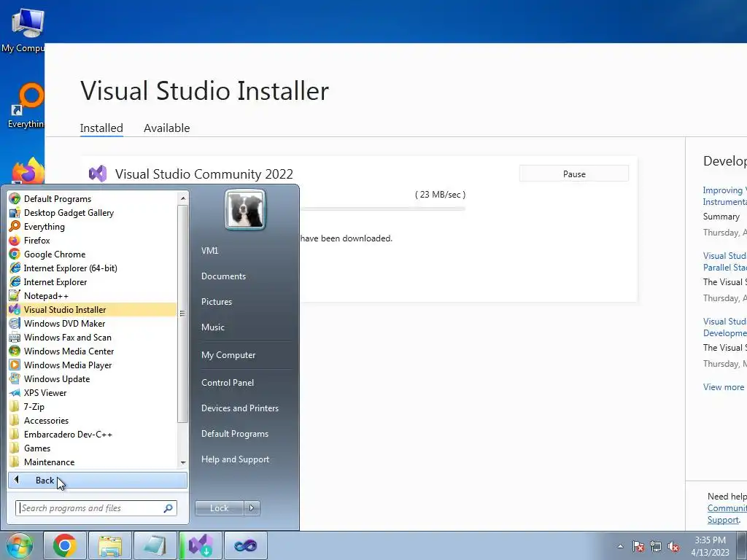Image resolution: width=747 pixels, height=560 pixels.
Task: Open Help and Support
Action: click(x=236, y=459)
